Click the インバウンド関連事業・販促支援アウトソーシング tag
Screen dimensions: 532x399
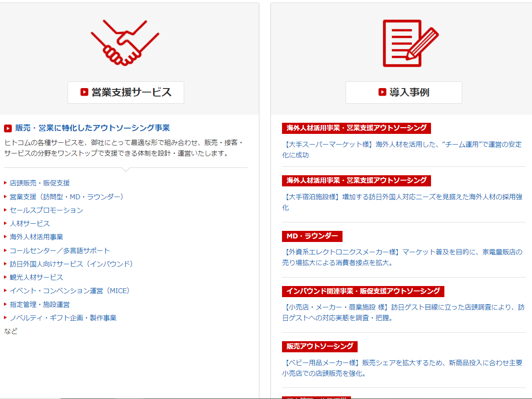click(x=364, y=291)
